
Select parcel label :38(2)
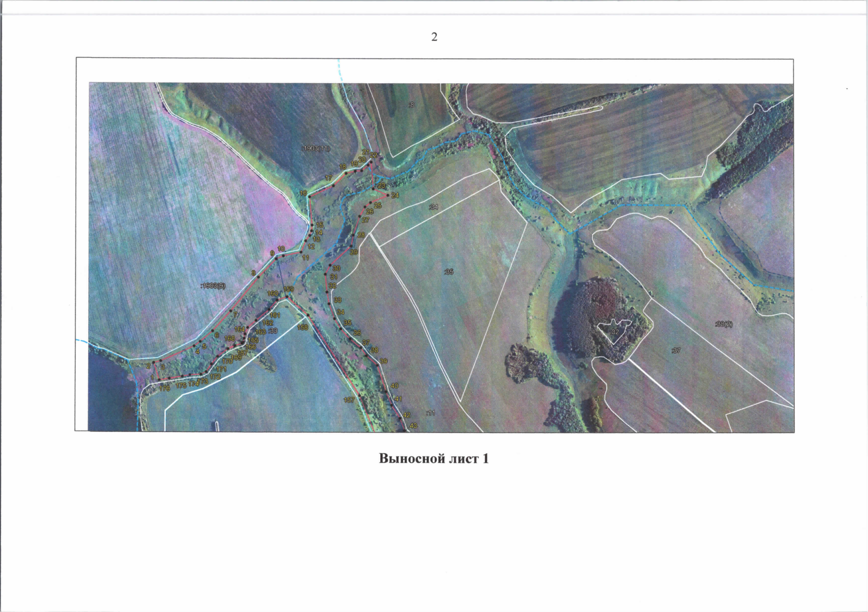[724, 324]
